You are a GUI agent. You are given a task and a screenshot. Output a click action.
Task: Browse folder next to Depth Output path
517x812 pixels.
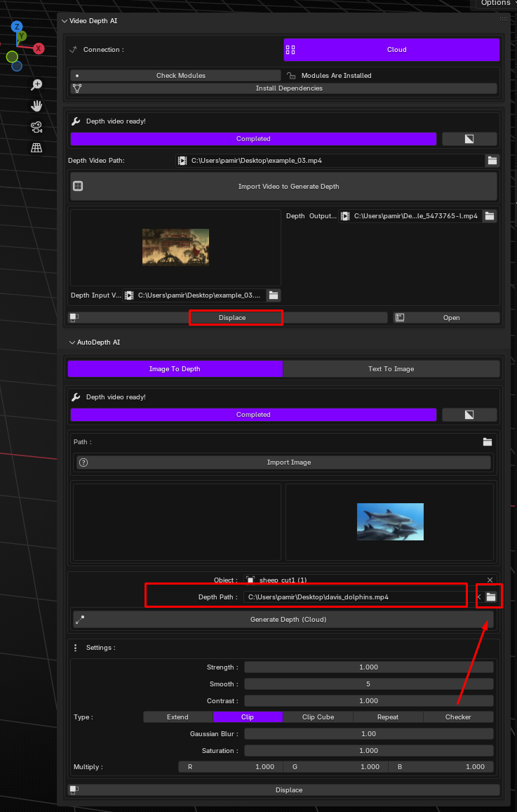490,216
